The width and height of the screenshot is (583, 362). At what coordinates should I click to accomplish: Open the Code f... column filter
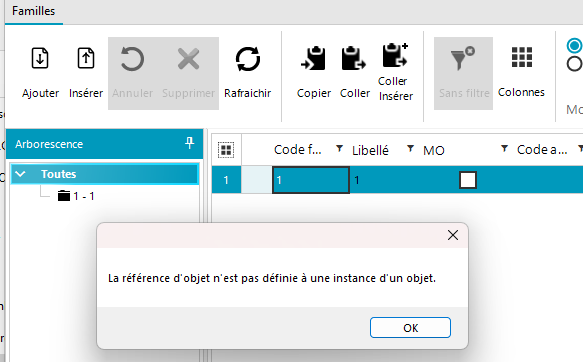pos(339,149)
